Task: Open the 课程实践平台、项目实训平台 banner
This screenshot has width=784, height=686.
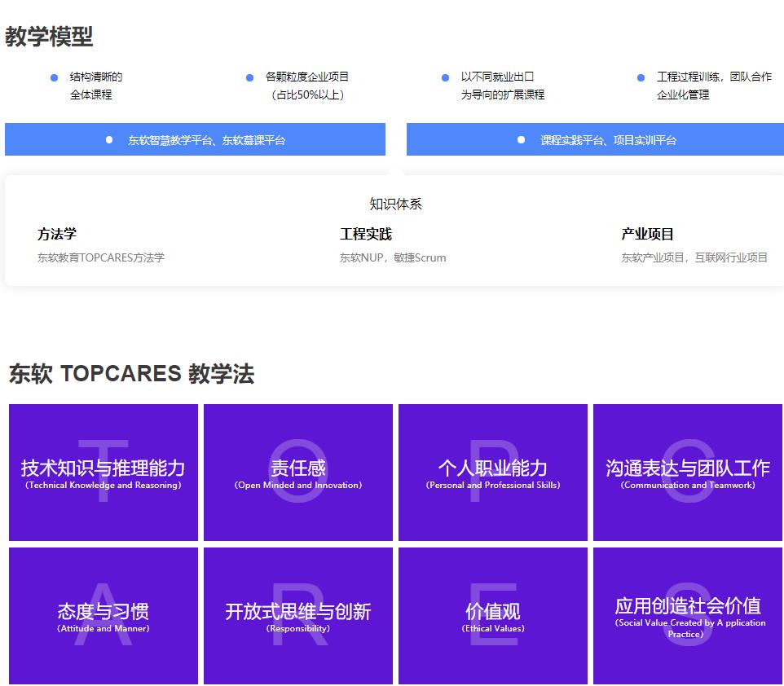Action: [595, 139]
